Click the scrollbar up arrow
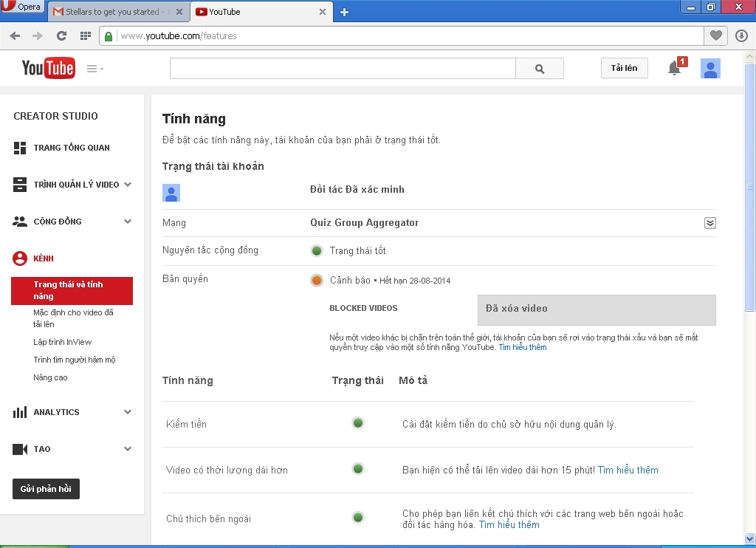The height and width of the screenshot is (548, 756). coord(750,56)
